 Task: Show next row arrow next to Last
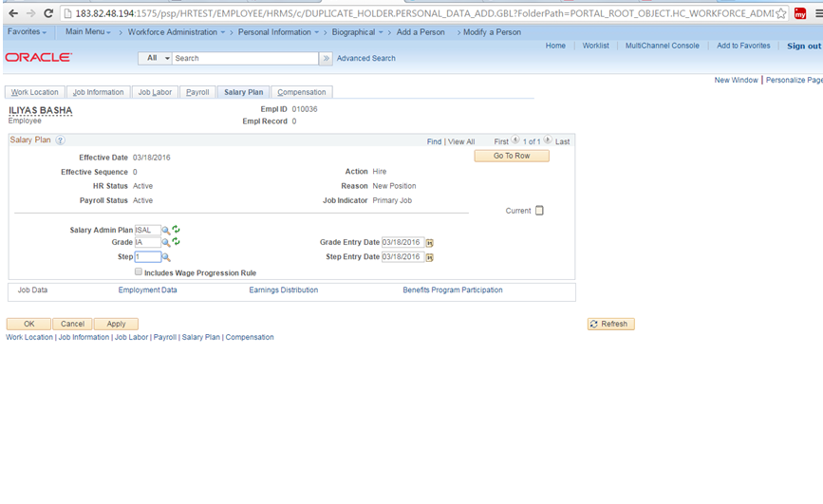tap(548, 140)
